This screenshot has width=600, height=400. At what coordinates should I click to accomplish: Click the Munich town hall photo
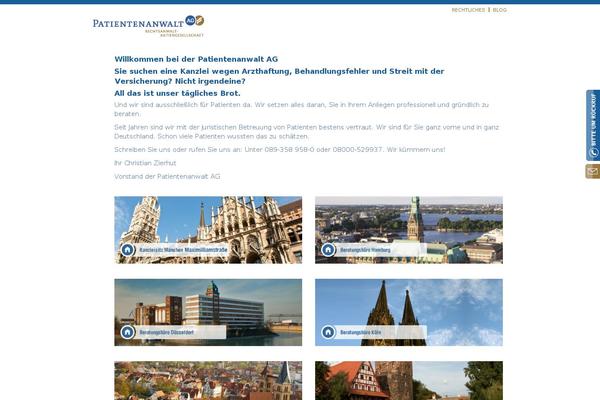click(x=208, y=230)
